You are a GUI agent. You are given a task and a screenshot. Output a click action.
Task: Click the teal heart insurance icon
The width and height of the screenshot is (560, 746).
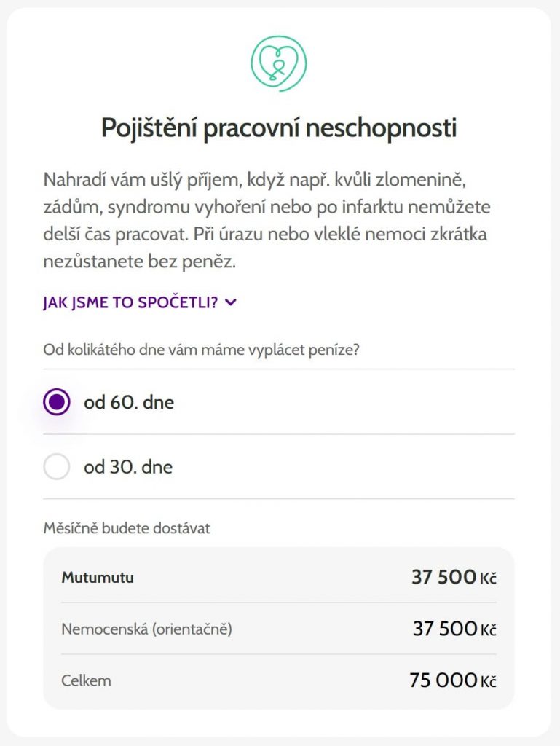tap(280, 63)
